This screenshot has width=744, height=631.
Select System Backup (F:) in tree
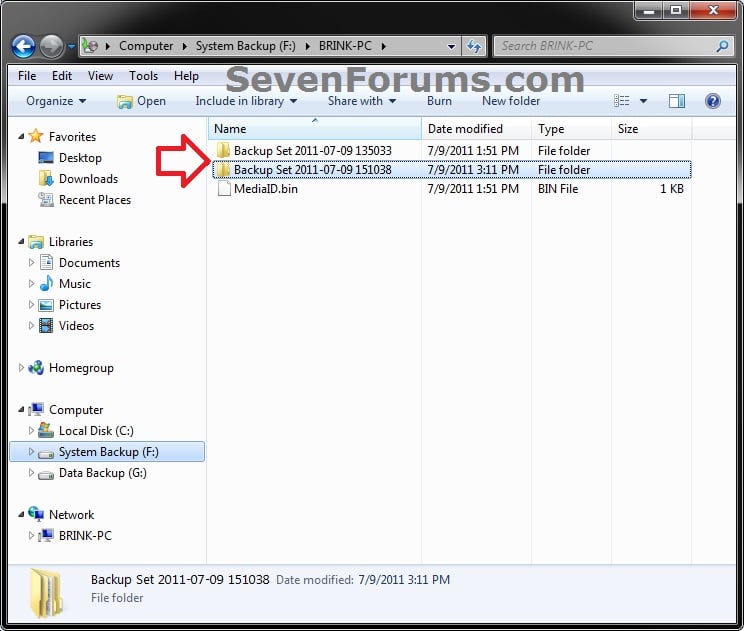coord(109,452)
